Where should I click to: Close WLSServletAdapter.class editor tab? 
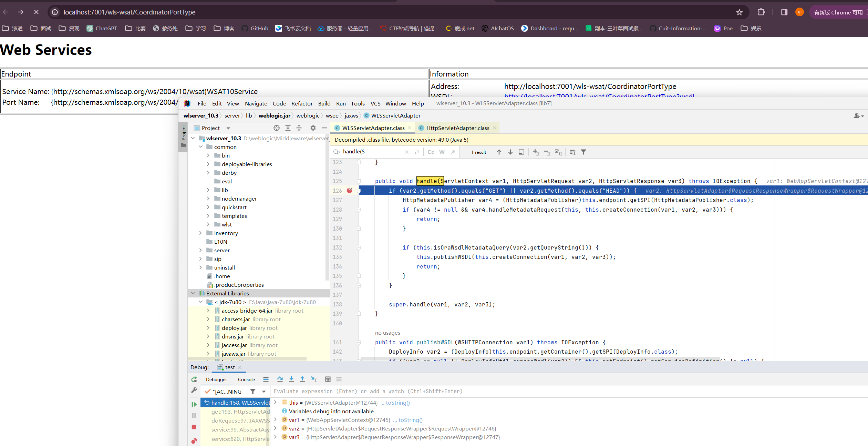410,128
